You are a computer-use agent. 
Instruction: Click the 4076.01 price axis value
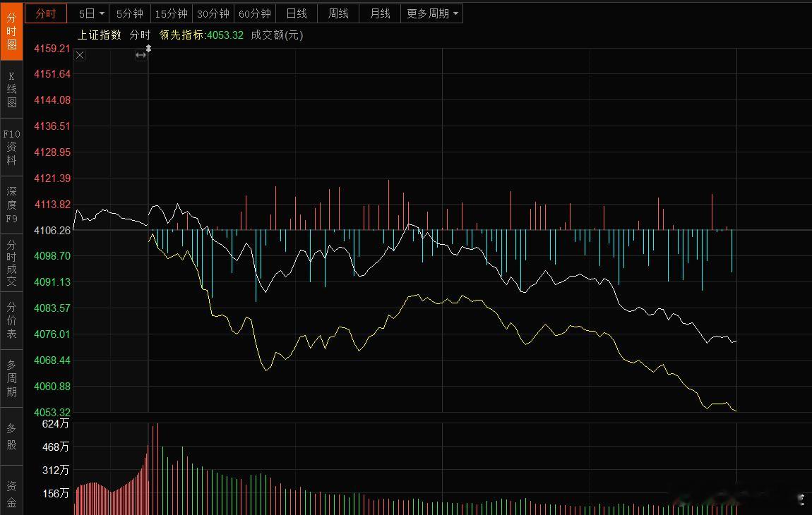52,334
